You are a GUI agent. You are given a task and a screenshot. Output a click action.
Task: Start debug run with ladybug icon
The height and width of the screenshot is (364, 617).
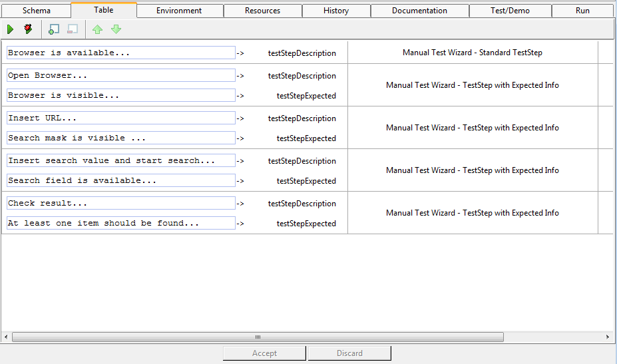(x=28, y=29)
